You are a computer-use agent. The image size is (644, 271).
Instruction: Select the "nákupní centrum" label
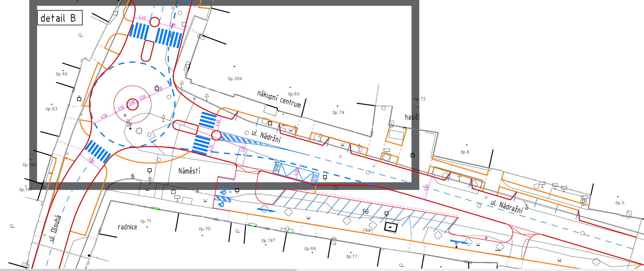pos(279,99)
